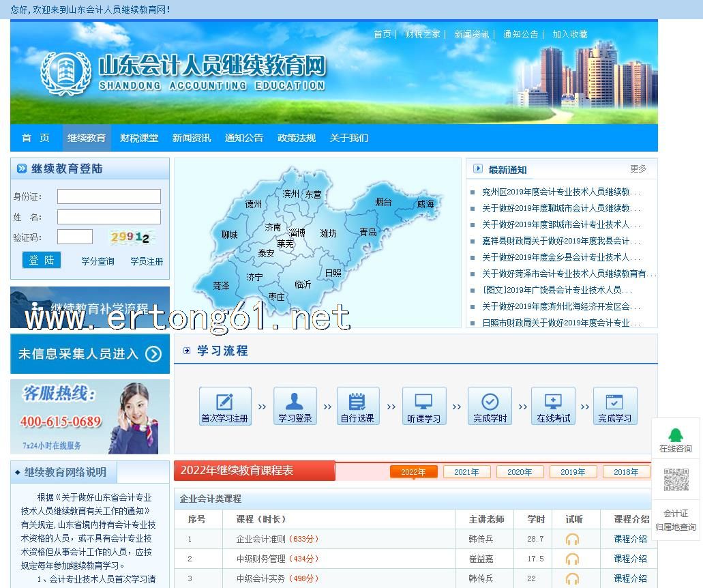703x588 pixels.
Task: Click the 未信息采集人员进入 banner
Action: click(x=90, y=353)
